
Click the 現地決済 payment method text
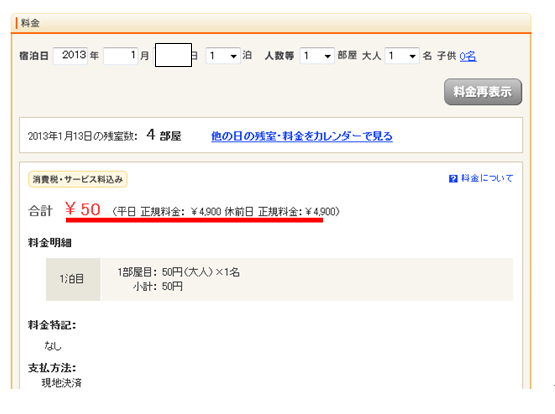(x=62, y=383)
